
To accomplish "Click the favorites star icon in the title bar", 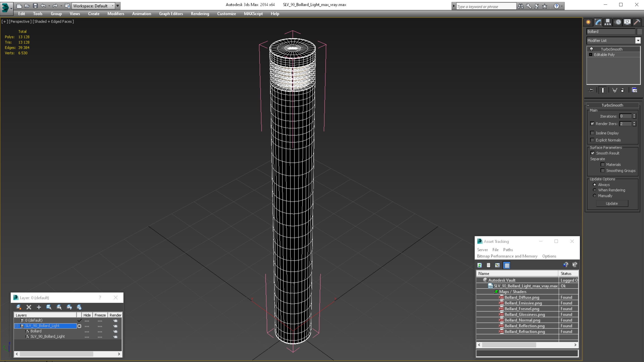I will (x=545, y=6).
